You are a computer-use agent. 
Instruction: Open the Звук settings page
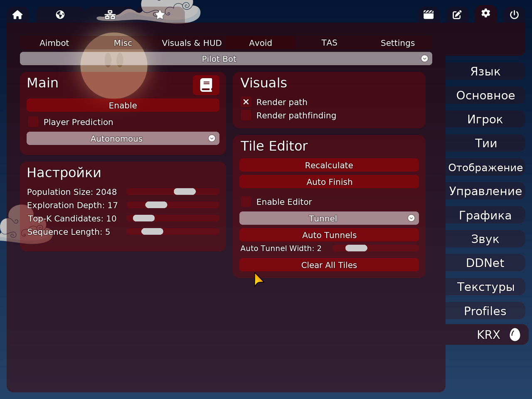[x=485, y=239]
